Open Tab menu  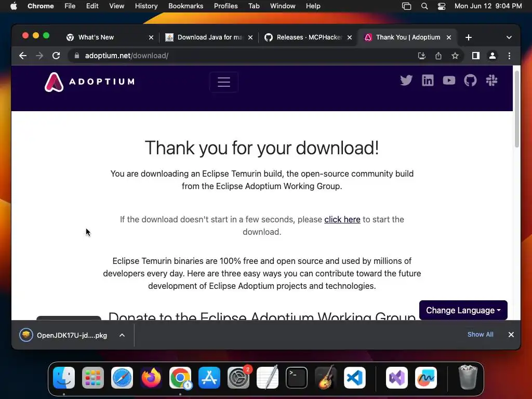coord(254,6)
